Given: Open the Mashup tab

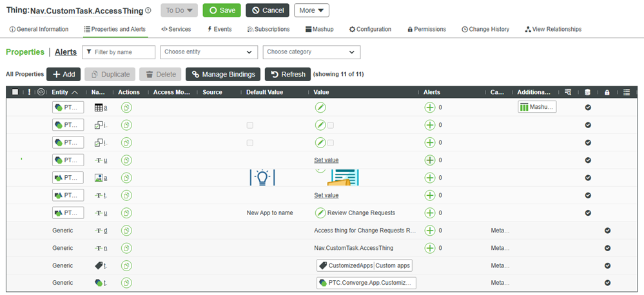Looking at the screenshot, I should coord(320,29).
